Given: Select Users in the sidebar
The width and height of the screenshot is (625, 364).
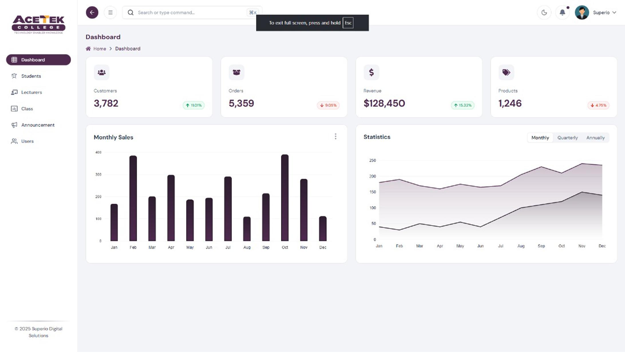Looking at the screenshot, I should (x=27, y=141).
